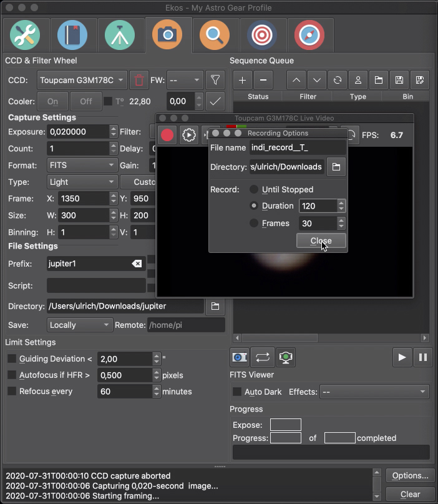
Task: Click the Custom properties button beside Type
Action: (138, 182)
